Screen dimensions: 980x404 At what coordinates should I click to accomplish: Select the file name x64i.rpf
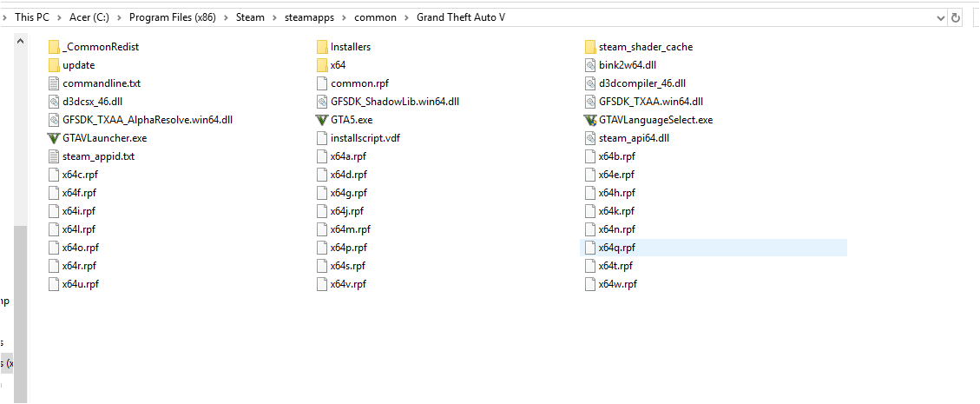point(79,211)
